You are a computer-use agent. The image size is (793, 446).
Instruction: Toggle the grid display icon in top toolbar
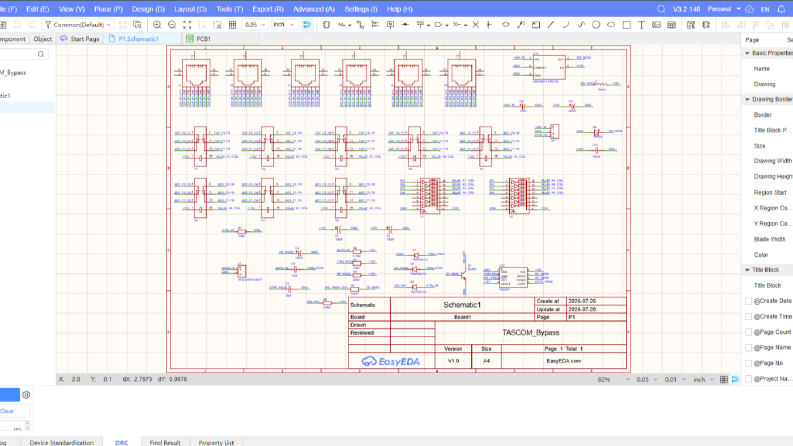click(233, 25)
